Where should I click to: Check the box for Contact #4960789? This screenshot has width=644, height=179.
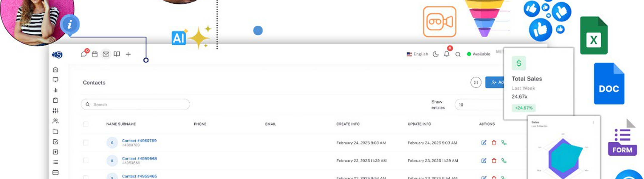click(x=86, y=143)
